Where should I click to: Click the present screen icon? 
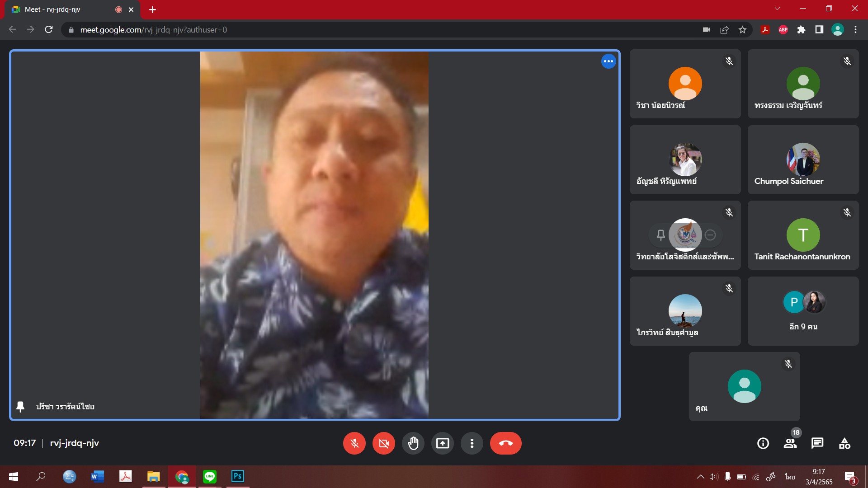click(x=442, y=443)
